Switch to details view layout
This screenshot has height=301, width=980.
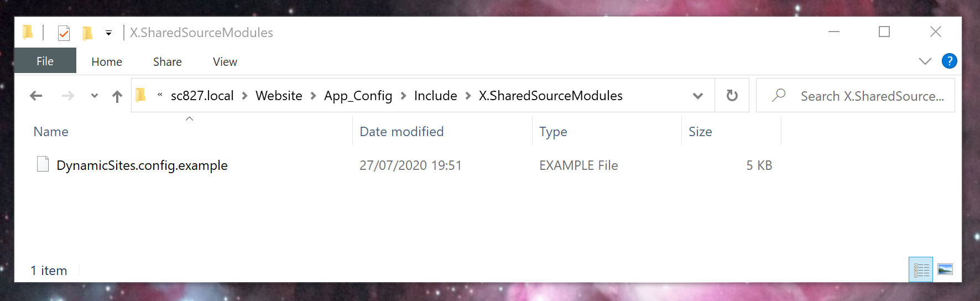coord(921,269)
